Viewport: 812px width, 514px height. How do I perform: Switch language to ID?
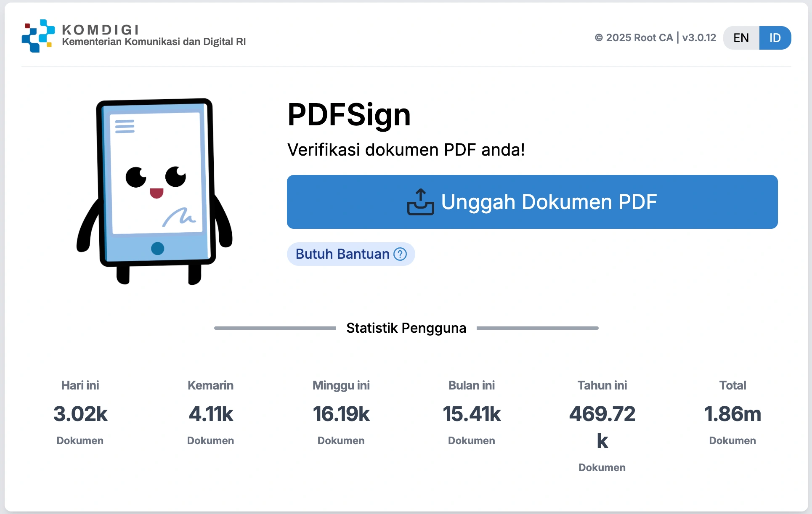(x=775, y=38)
